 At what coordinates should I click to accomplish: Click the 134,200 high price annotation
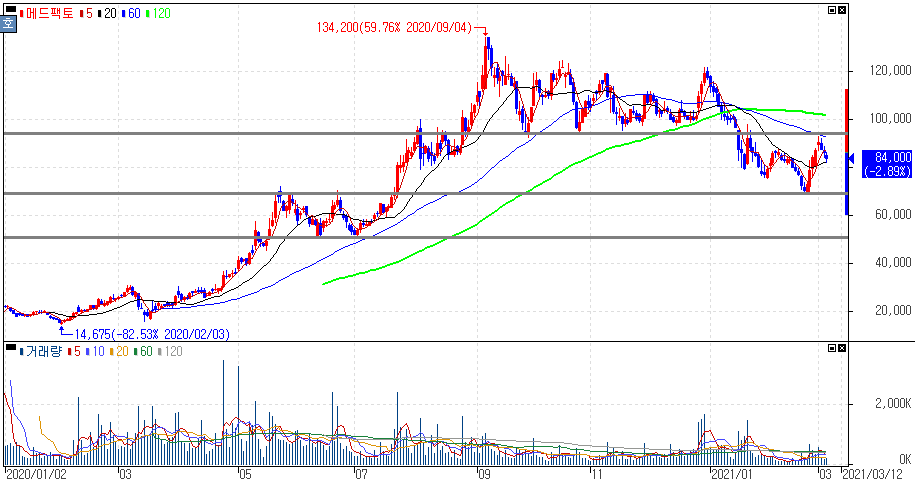coord(394,27)
